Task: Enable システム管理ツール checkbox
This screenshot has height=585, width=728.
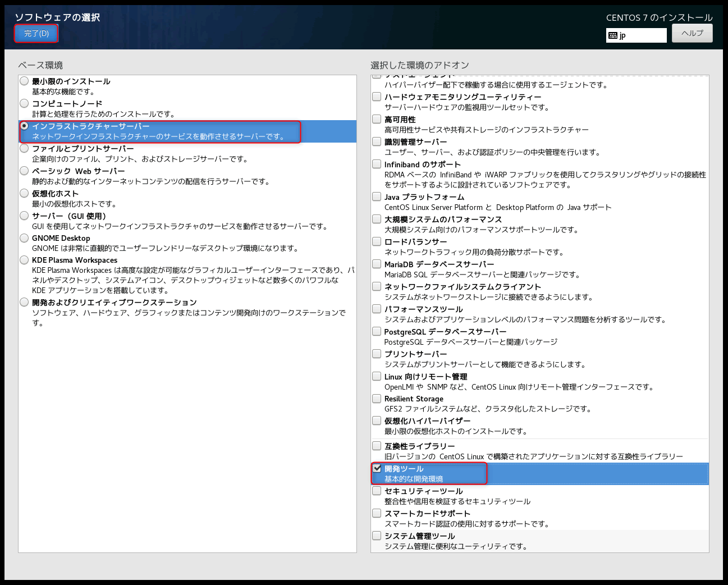Action: [377, 536]
